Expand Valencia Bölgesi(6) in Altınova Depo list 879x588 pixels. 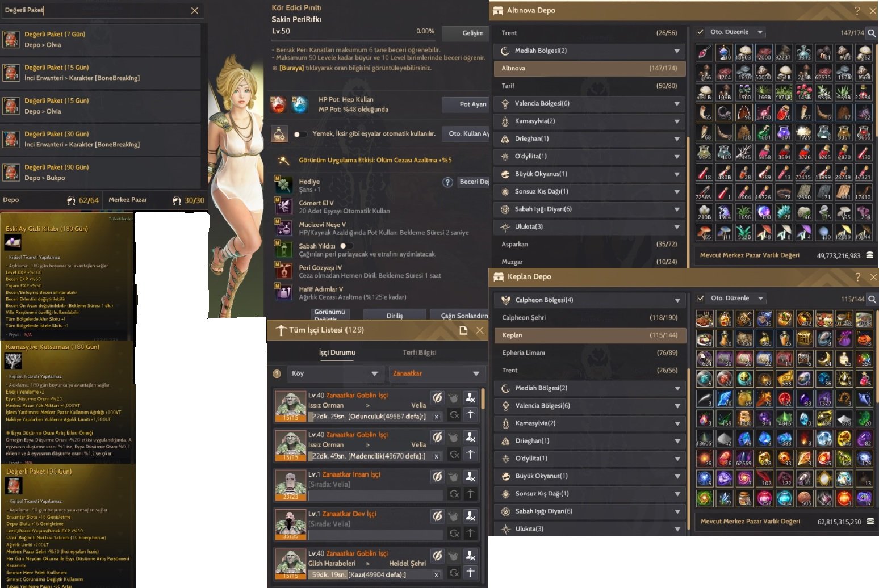click(x=589, y=104)
